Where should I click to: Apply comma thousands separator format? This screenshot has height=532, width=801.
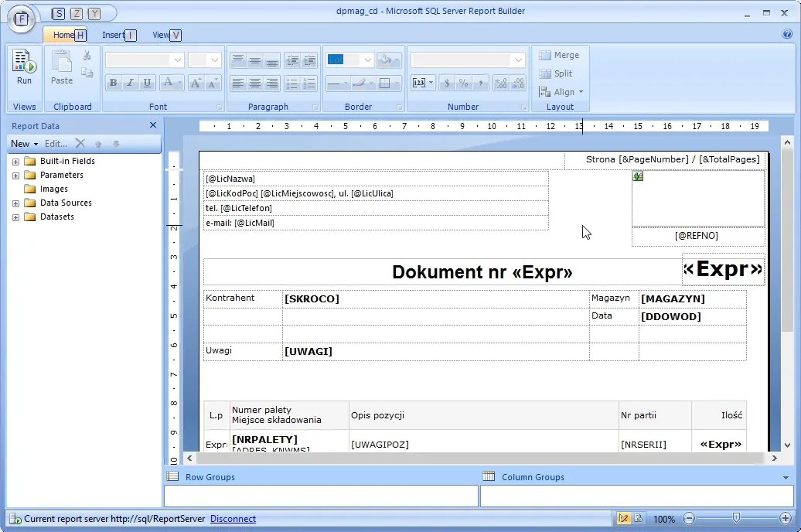point(480,83)
